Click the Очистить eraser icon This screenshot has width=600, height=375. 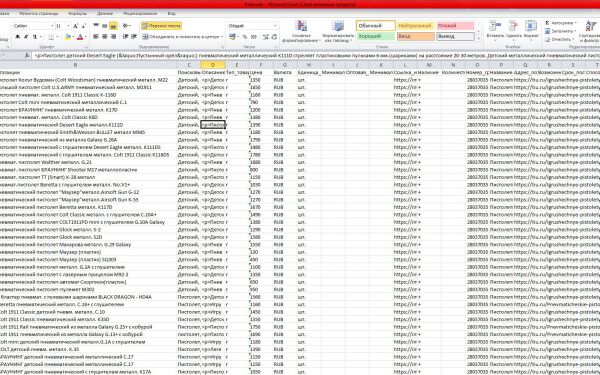(x=547, y=39)
